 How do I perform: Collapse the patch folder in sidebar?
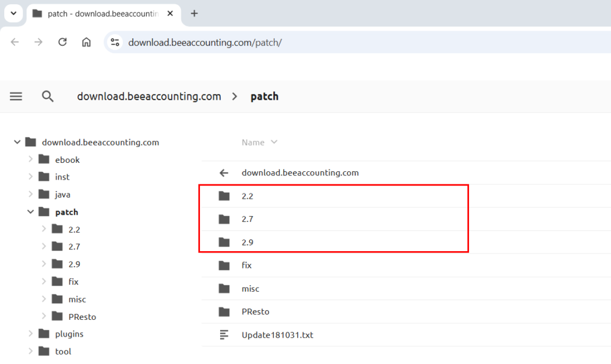pyautogui.click(x=30, y=212)
